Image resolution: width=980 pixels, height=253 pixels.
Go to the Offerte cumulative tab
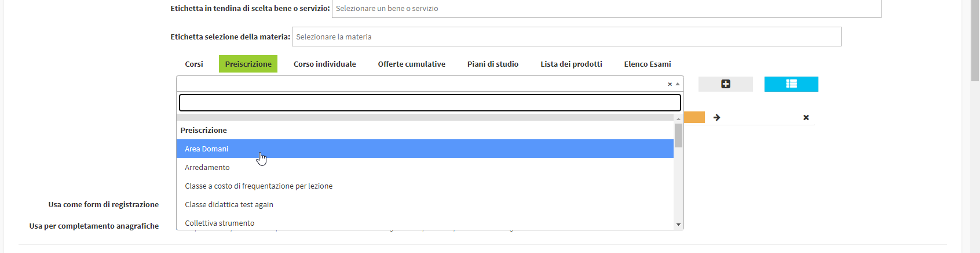pyautogui.click(x=412, y=64)
